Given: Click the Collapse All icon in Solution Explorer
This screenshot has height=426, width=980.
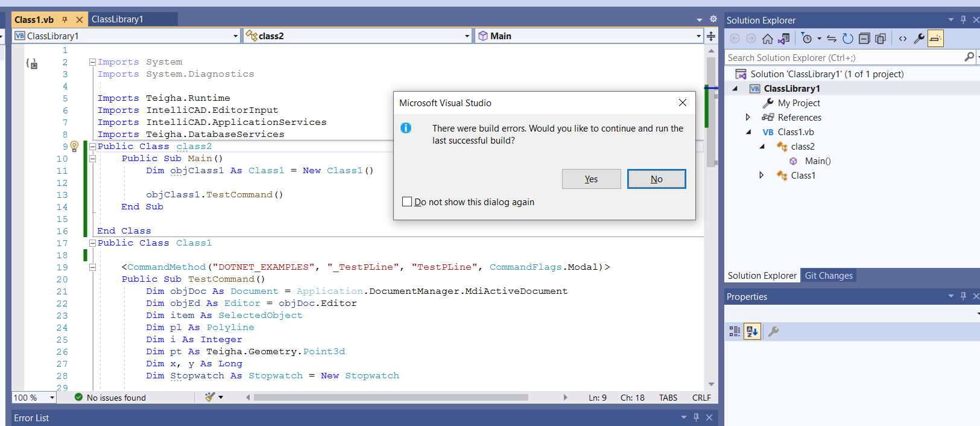Looking at the screenshot, I should pyautogui.click(x=864, y=39).
